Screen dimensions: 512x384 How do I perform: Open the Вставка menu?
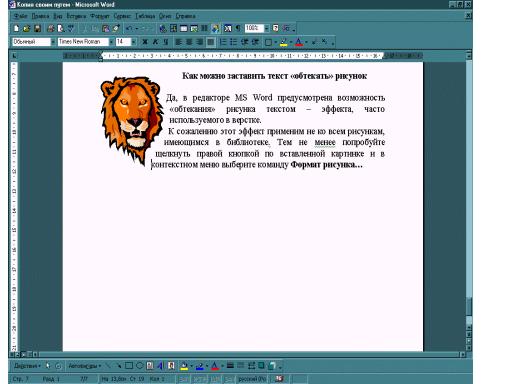pos(76,16)
